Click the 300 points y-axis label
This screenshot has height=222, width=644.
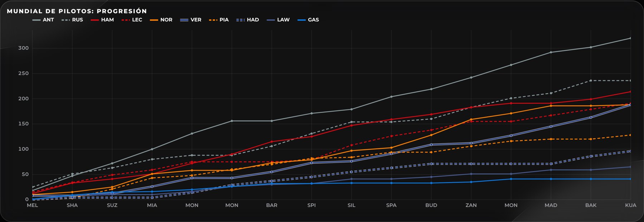tap(24, 48)
